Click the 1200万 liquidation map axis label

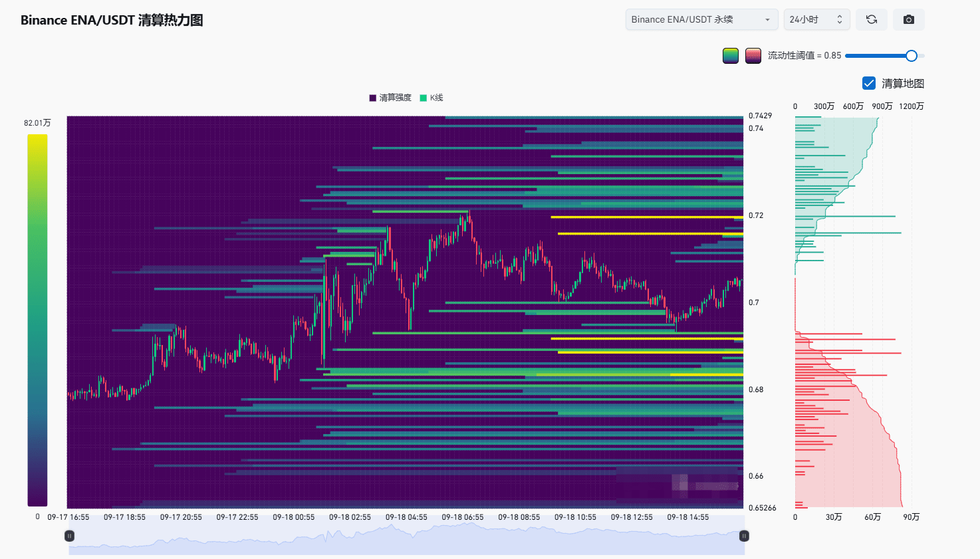pos(912,106)
